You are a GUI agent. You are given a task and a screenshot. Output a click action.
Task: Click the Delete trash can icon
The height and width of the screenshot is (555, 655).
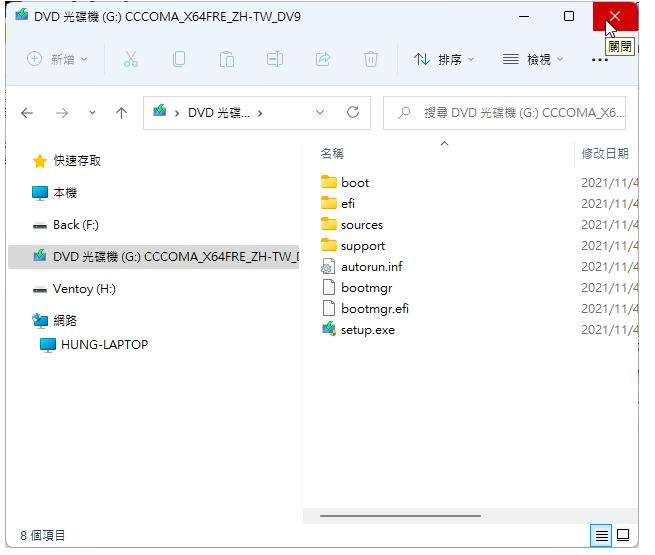(371, 59)
